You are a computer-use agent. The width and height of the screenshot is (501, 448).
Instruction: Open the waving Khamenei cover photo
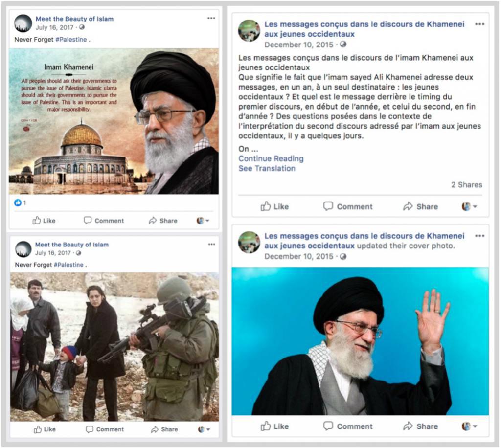point(360,341)
